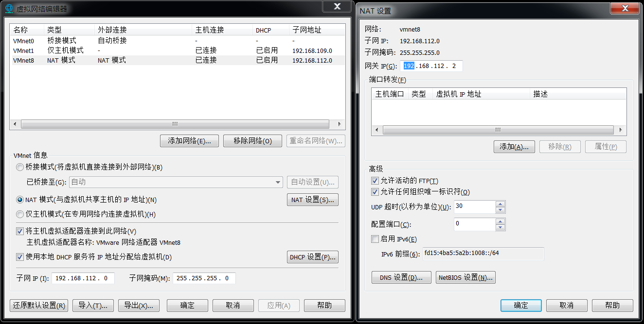The height and width of the screenshot is (324, 644).
Task: Click the 导入 button
Action: 93,306
